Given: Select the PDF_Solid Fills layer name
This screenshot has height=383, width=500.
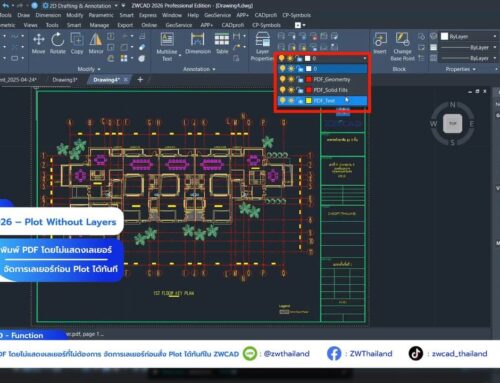Looking at the screenshot, I should point(330,90).
